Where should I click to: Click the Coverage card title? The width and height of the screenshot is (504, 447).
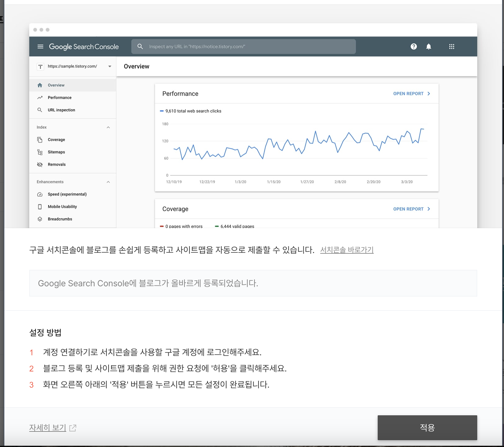pyautogui.click(x=175, y=209)
